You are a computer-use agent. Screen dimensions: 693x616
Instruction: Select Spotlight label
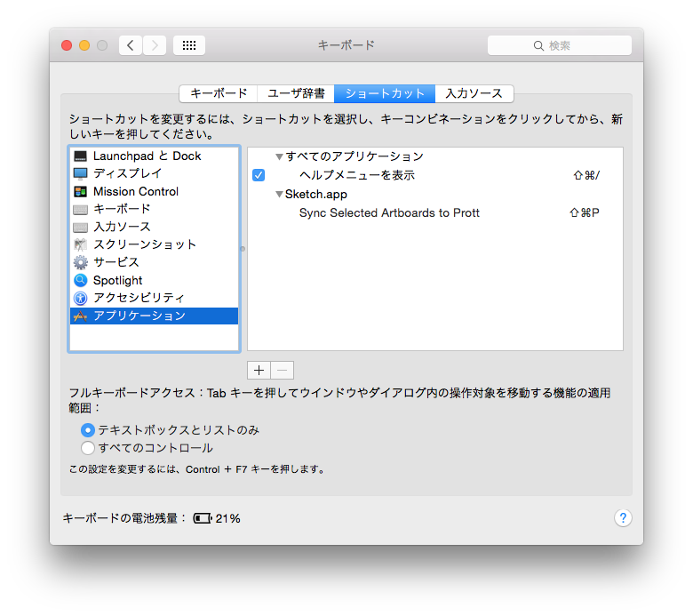(118, 280)
